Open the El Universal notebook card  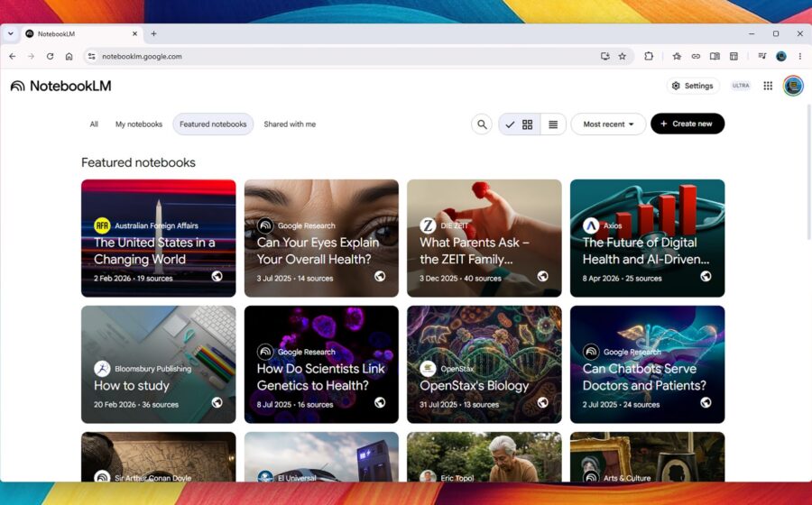321,457
